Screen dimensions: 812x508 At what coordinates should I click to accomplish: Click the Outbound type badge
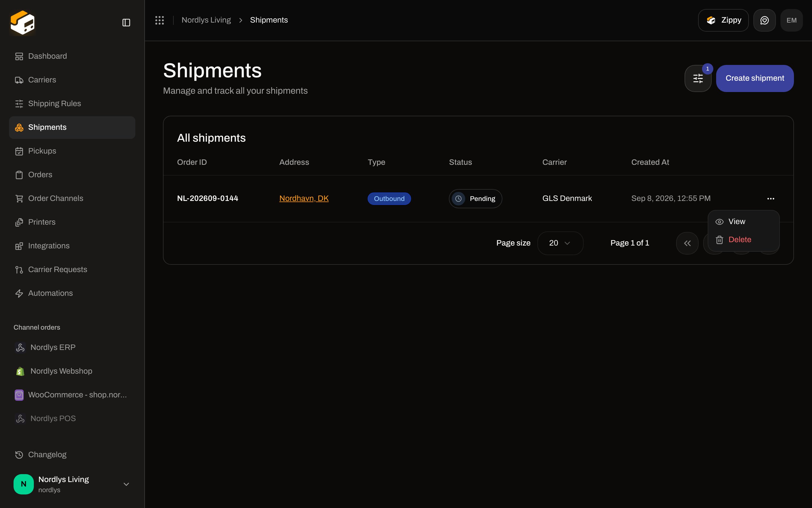coord(389,199)
